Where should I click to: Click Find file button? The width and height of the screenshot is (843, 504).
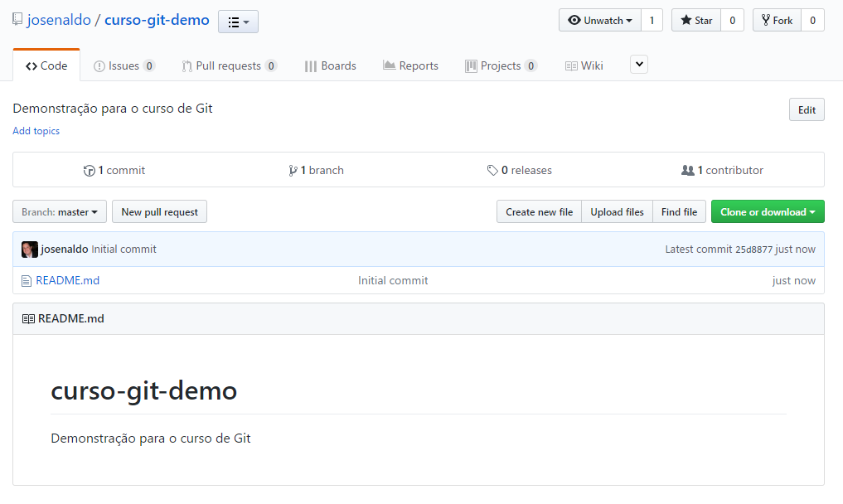point(679,212)
